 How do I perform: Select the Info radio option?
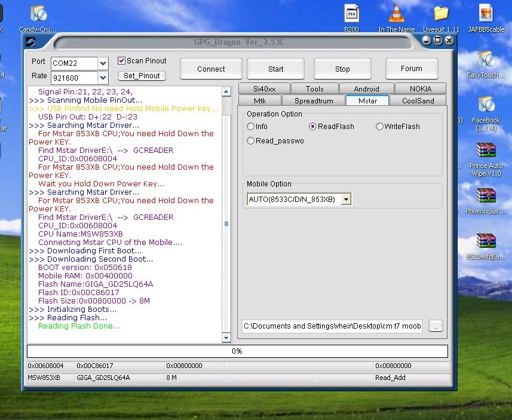click(x=251, y=127)
